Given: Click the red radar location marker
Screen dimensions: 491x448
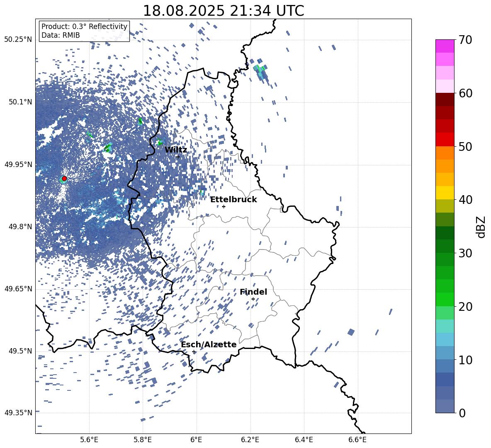Looking at the screenshot, I should click(x=64, y=179).
